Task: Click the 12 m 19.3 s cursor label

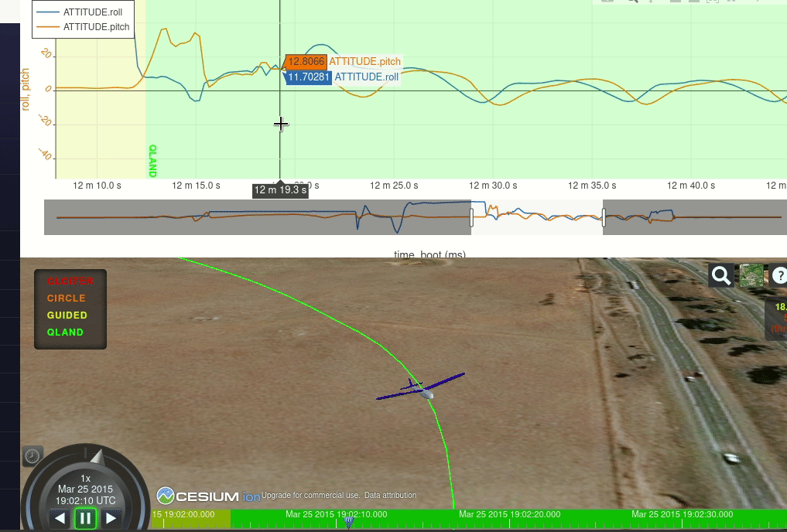Action: [280, 190]
